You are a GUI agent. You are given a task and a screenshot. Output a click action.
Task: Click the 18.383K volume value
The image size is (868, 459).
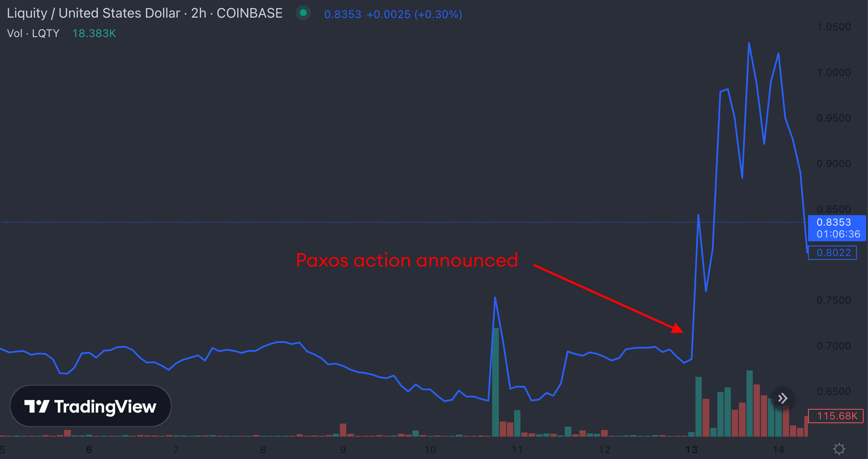[94, 33]
